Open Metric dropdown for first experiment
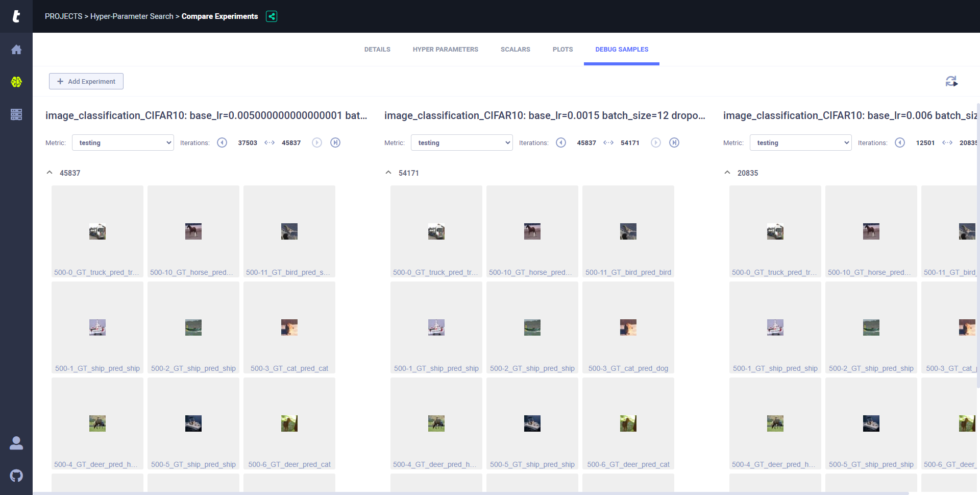 tap(123, 143)
